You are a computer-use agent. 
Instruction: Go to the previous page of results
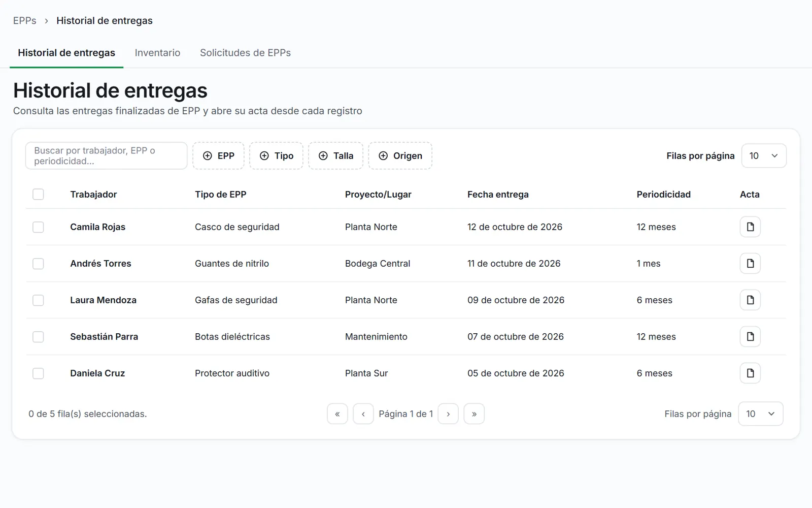(x=363, y=414)
